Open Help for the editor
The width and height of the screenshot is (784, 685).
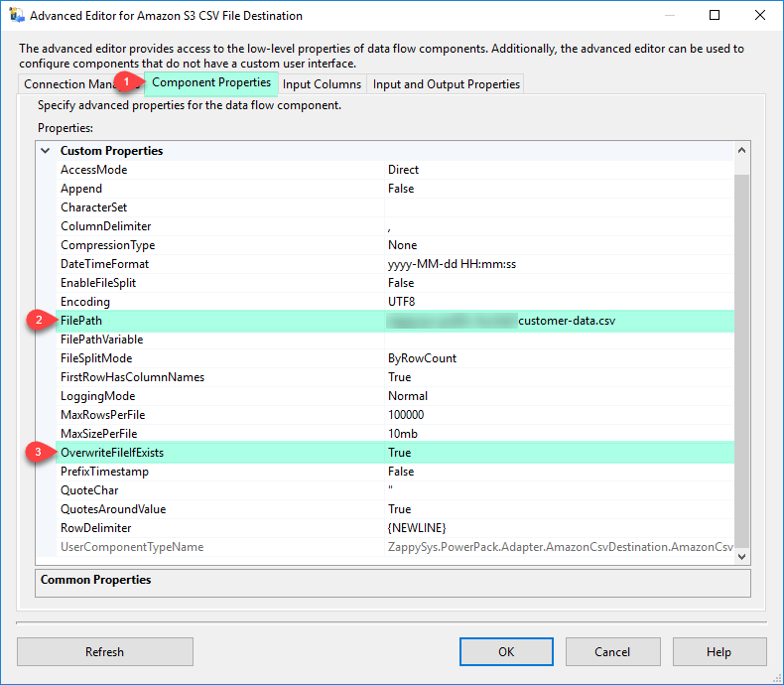point(719,651)
